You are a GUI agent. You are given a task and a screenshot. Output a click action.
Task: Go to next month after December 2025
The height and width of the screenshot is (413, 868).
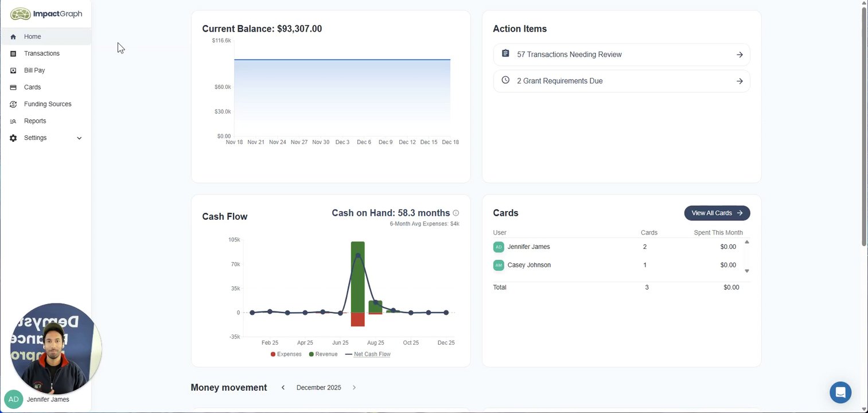(354, 388)
